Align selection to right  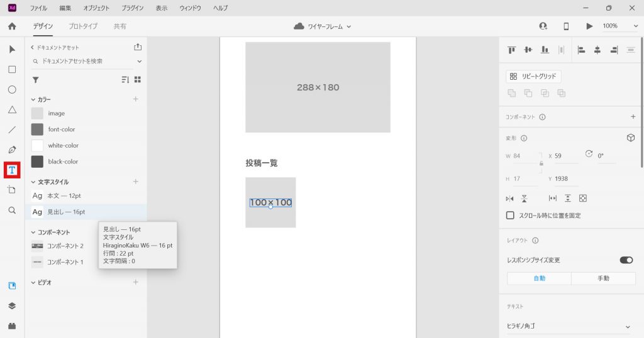pos(614,50)
